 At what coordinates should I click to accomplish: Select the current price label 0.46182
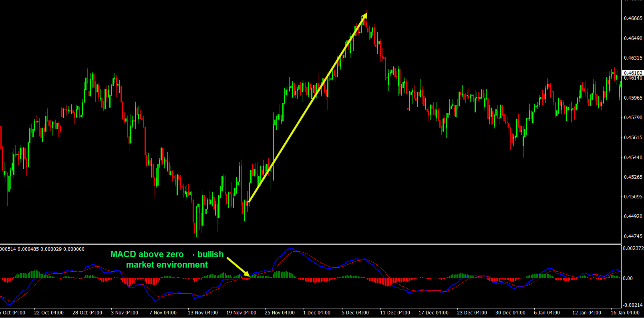click(633, 73)
